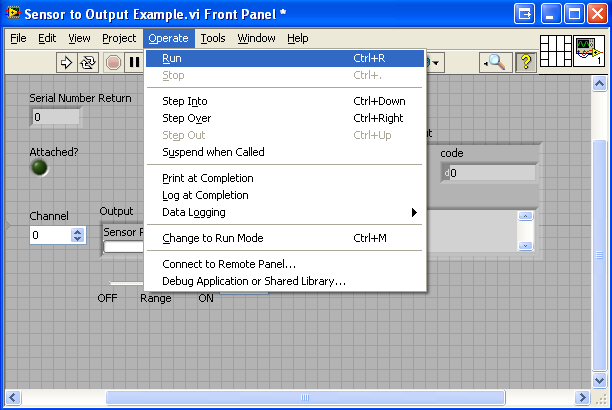Open the toolbar dropdown arrow beside menu
Image resolution: width=612 pixels, height=410 pixels.
pyautogui.click(x=436, y=62)
